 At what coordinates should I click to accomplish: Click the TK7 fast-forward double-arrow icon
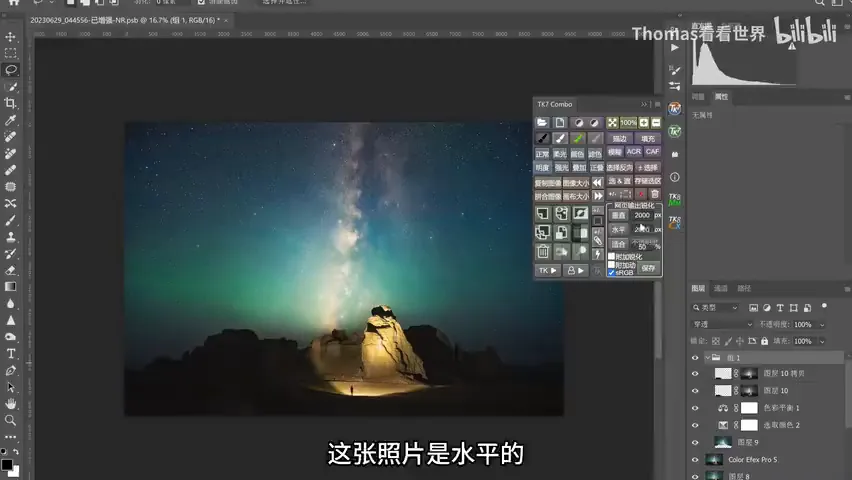tap(597, 196)
